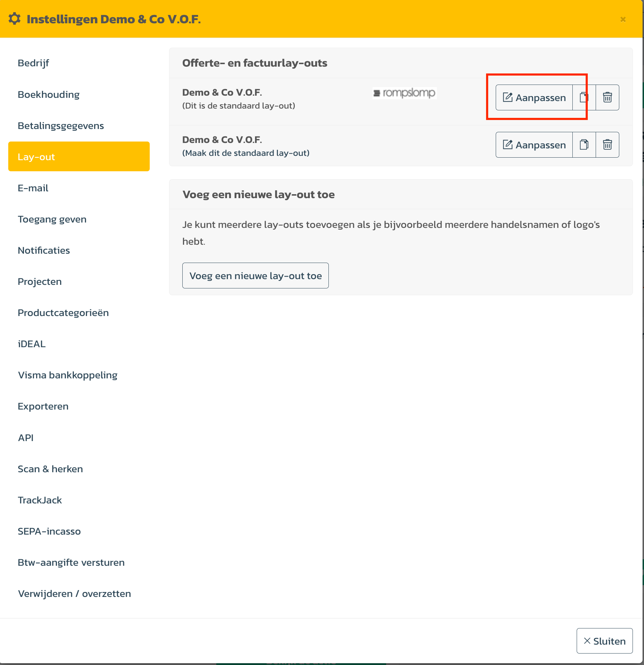Click Aanpassen for the second layout
This screenshot has height=665, width=644.
(x=534, y=145)
